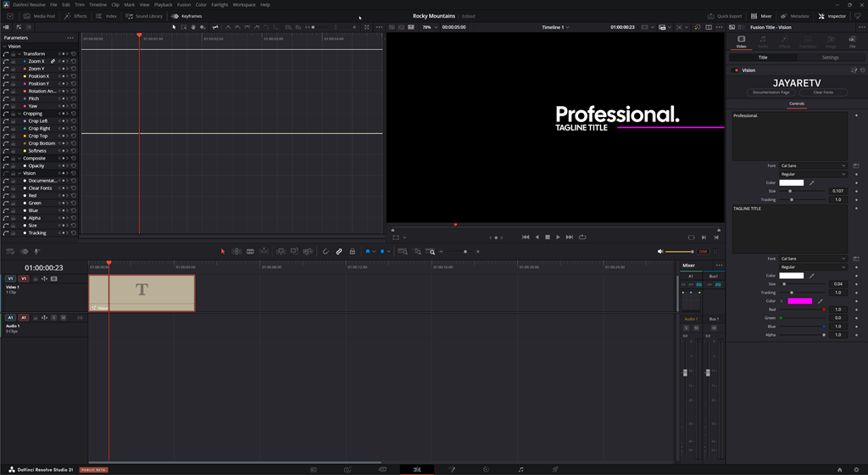Viewport: 868px width, 475px height.
Task: Solo the Audio 1 timeline track
Action: coord(54,317)
